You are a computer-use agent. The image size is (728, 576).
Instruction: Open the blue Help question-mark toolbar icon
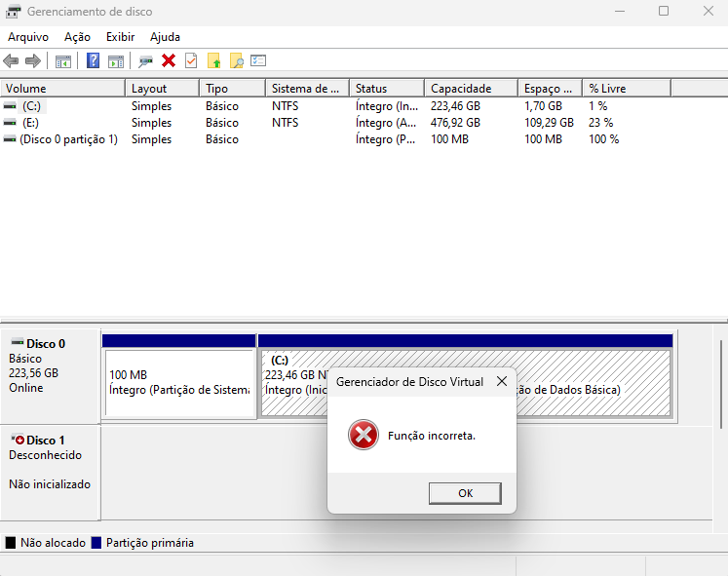(x=94, y=60)
